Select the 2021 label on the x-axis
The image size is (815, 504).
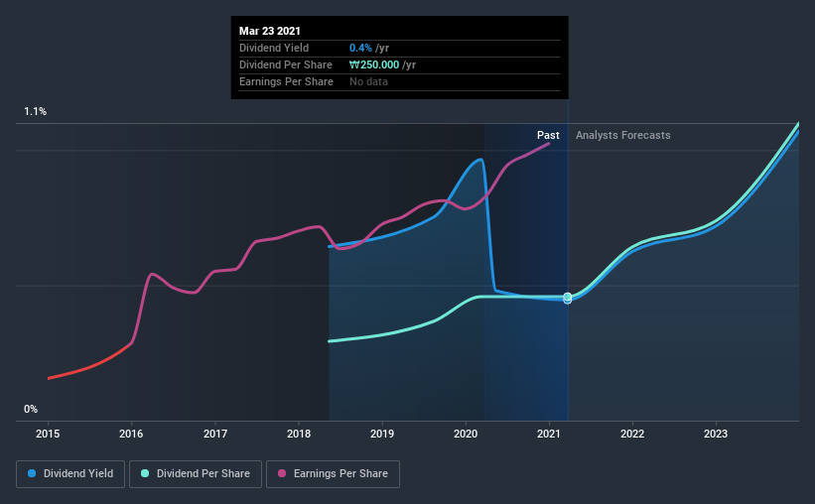(x=549, y=434)
